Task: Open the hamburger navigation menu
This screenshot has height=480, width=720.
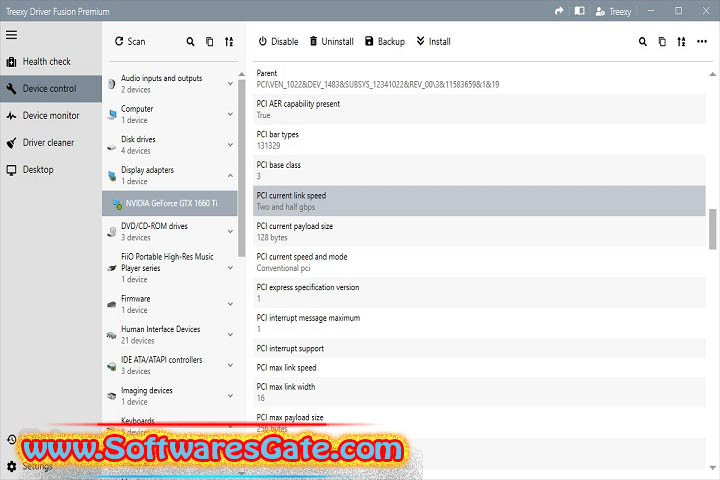Action: tap(11, 34)
